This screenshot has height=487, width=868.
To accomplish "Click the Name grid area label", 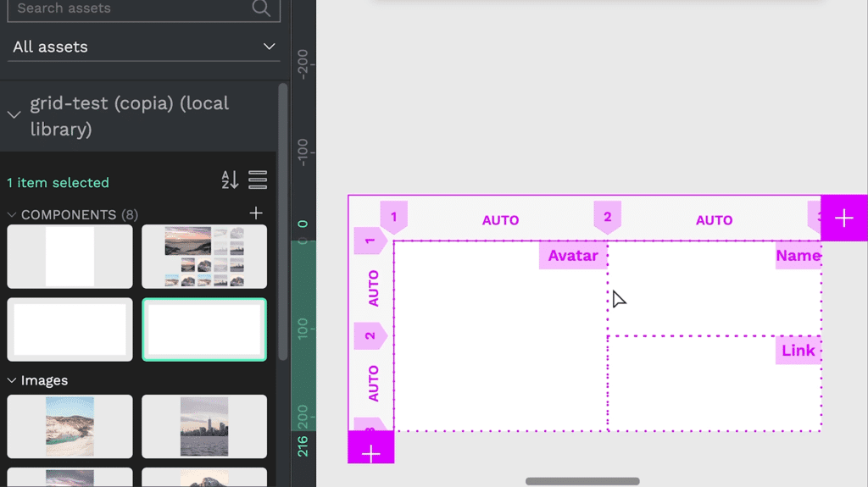I will [798, 256].
